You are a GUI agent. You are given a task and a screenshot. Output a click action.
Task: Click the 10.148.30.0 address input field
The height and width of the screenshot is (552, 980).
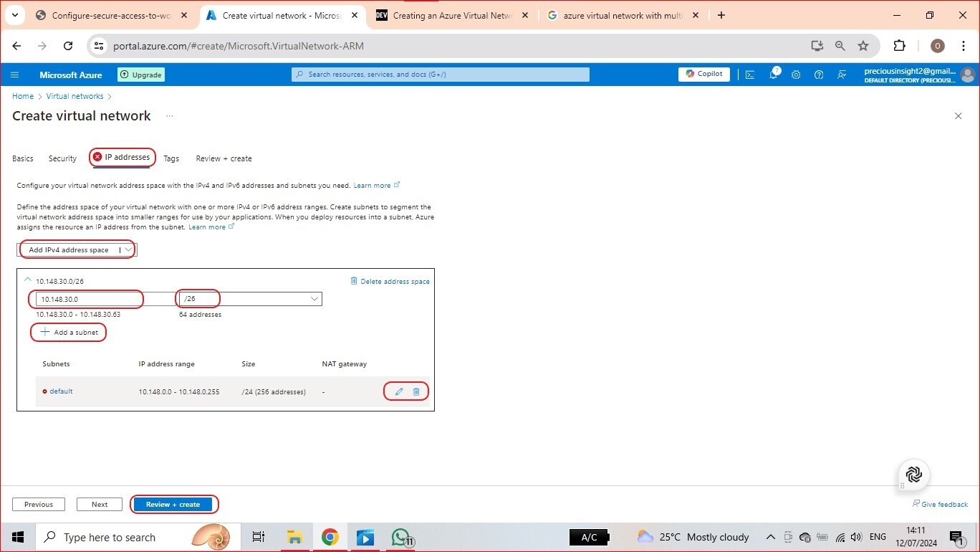coord(106,299)
